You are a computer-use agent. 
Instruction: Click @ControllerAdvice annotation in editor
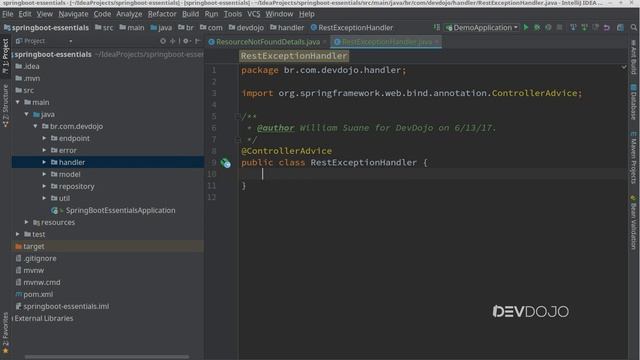(x=287, y=151)
